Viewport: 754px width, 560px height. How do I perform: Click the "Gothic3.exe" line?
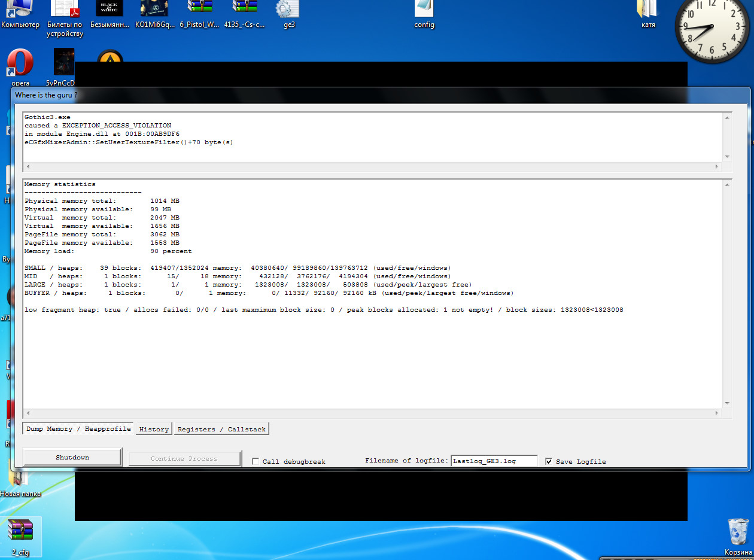click(47, 117)
